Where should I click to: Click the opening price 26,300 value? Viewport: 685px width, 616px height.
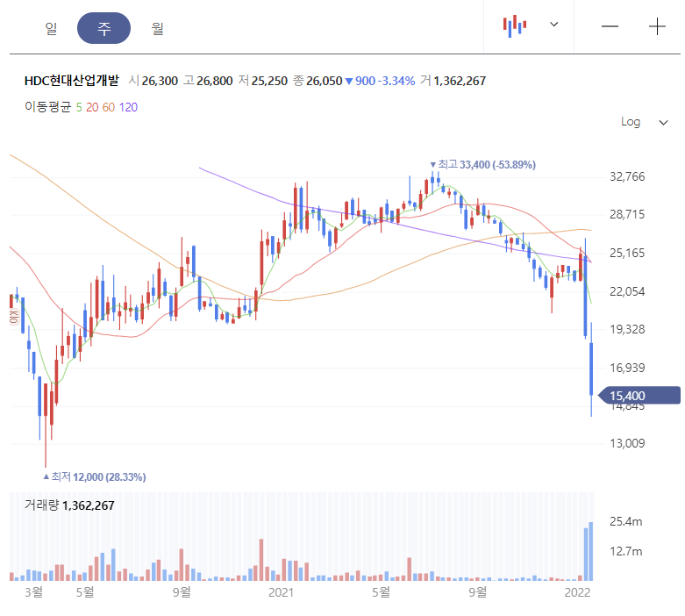click(160, 81)
